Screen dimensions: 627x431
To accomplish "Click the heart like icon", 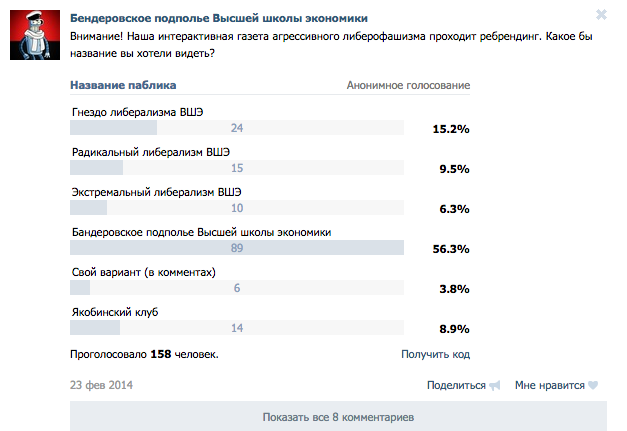I will click(593, 386).
